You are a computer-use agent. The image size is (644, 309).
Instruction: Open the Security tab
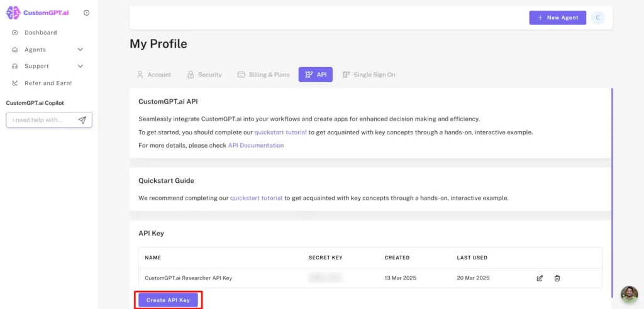204,75
